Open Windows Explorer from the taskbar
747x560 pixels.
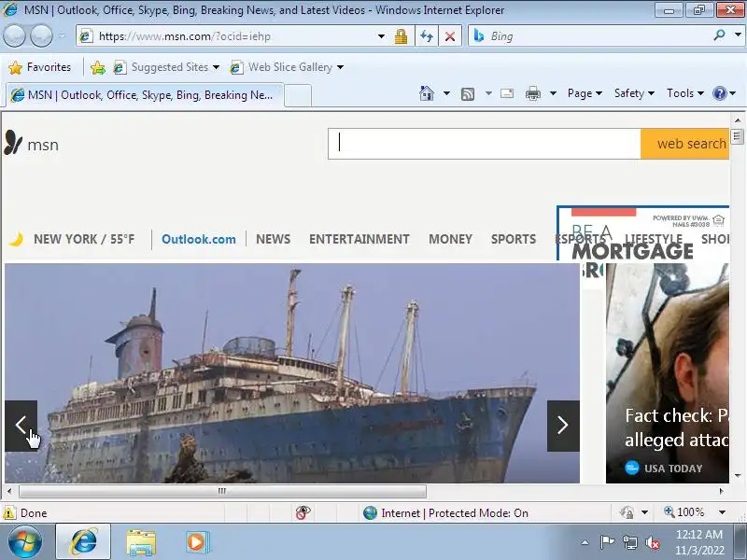141,542
